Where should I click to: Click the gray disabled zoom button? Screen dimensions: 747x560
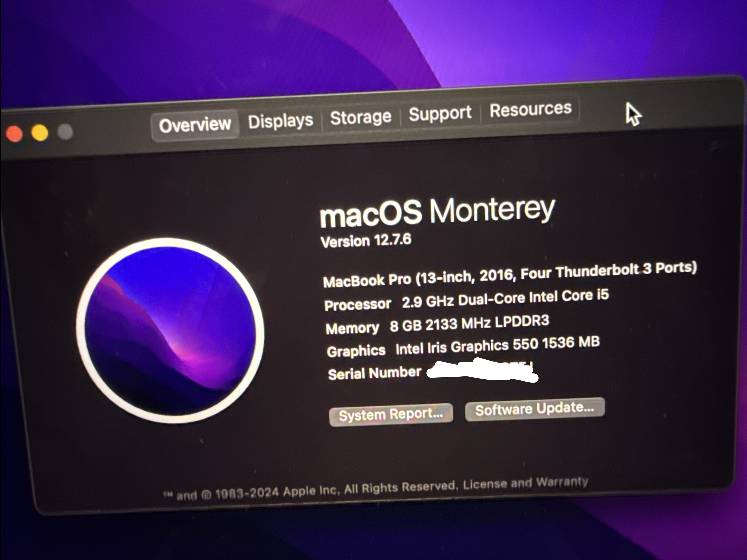(x=65, y=132)
